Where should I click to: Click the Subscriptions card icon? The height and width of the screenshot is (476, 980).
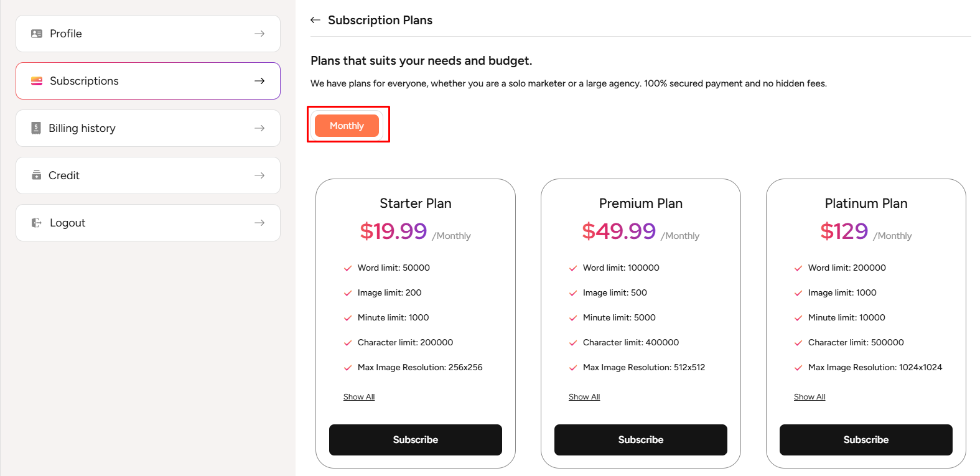[37, 81]
